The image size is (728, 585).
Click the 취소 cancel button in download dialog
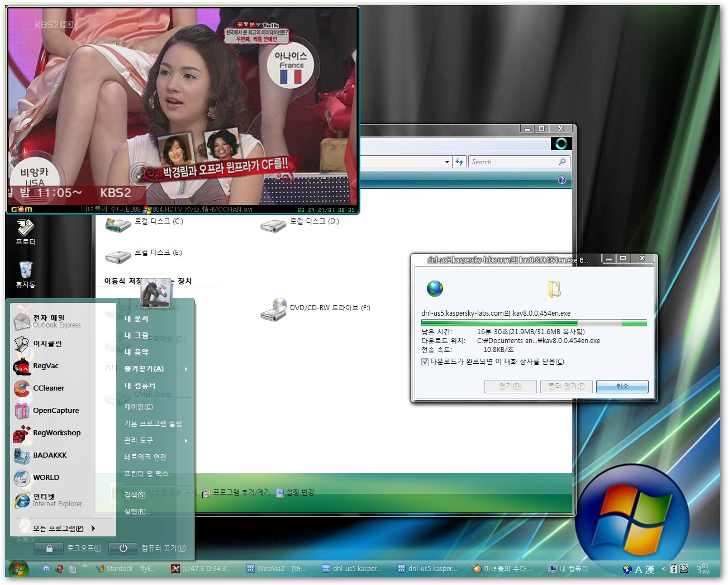click(x=622, y=387)
